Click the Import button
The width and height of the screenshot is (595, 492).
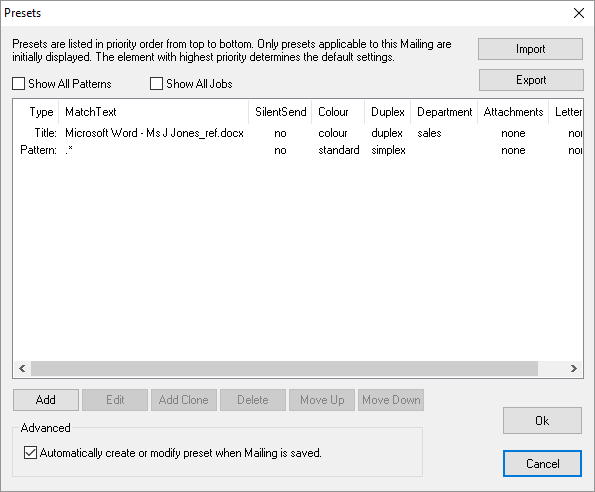coord(530,49)
